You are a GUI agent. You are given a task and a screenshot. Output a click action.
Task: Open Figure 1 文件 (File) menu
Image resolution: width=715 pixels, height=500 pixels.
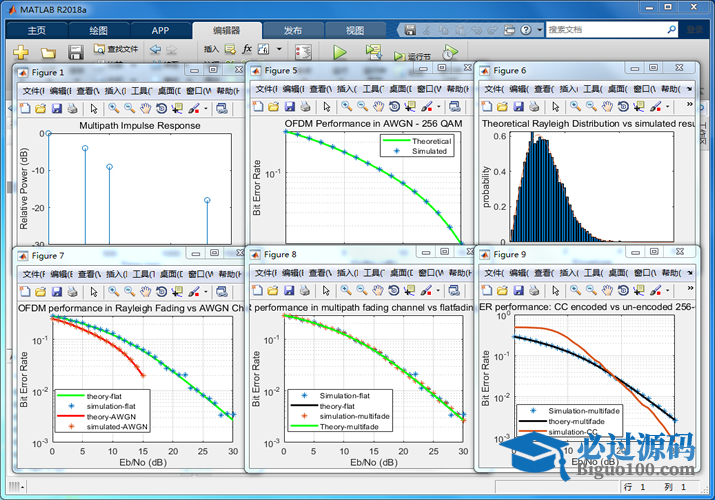(x=33, y=91)
